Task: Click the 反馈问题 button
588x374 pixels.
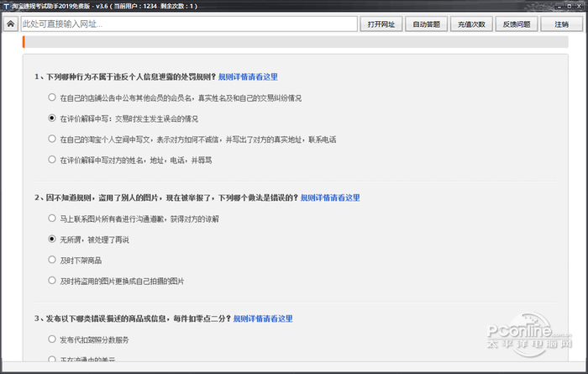Action: coord(517,24)
